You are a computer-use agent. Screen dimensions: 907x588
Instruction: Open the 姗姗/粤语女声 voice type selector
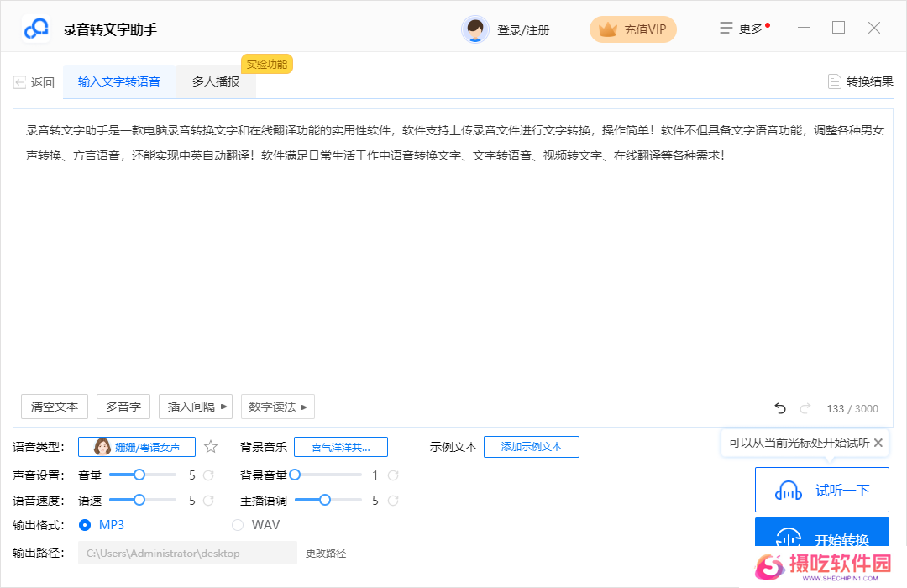click(137, 447)
